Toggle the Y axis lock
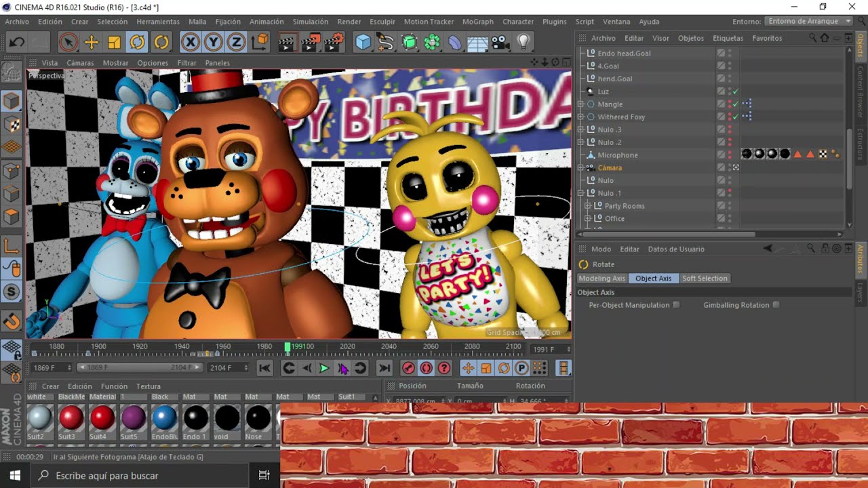The height and width of the screenshot is (488, 868). pos(214,43)
